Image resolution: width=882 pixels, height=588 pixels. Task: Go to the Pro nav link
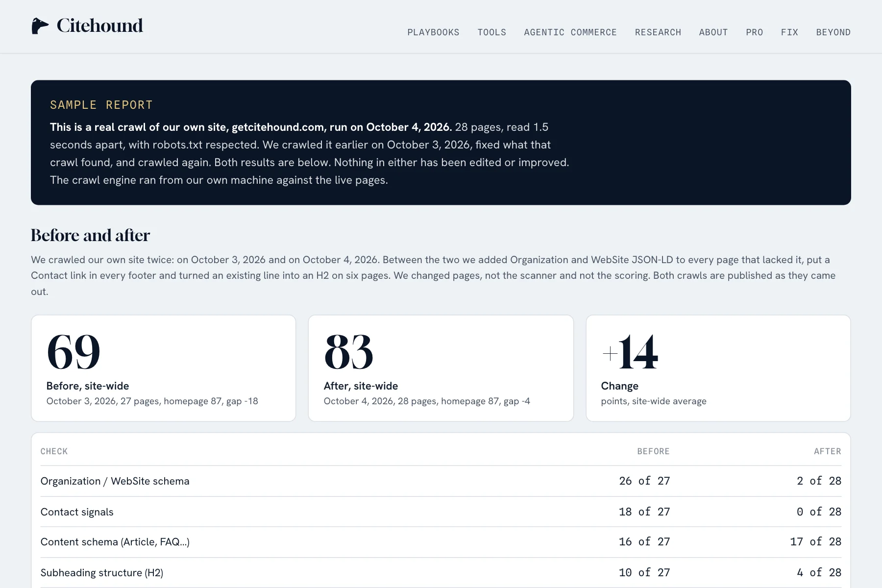tap(754, 32)
